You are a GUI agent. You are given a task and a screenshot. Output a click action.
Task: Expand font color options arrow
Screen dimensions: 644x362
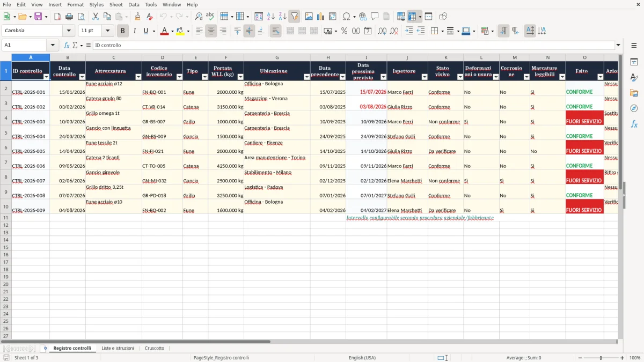(x=172, y=31)
